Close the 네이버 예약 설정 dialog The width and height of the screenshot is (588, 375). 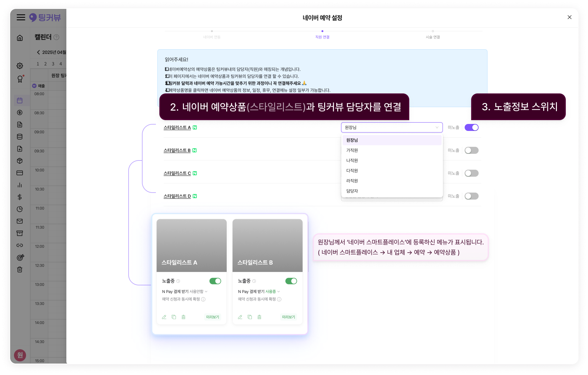[x=570, y=17]
